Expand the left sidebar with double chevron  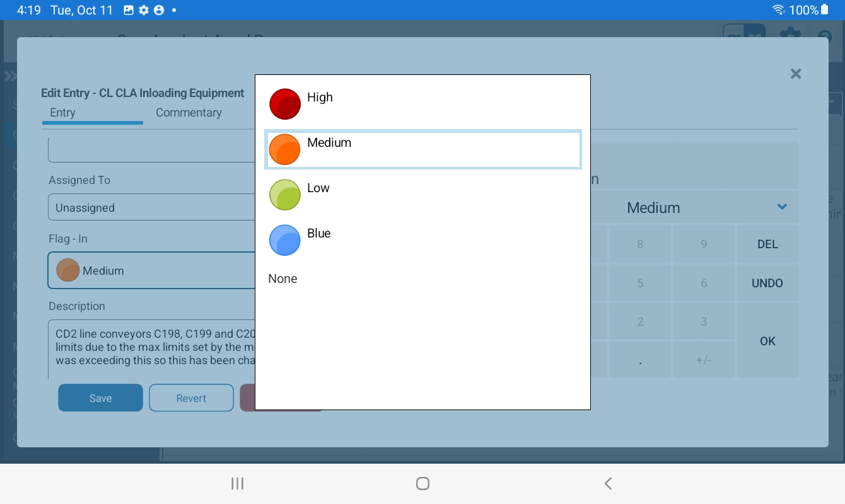click(10, 76)
